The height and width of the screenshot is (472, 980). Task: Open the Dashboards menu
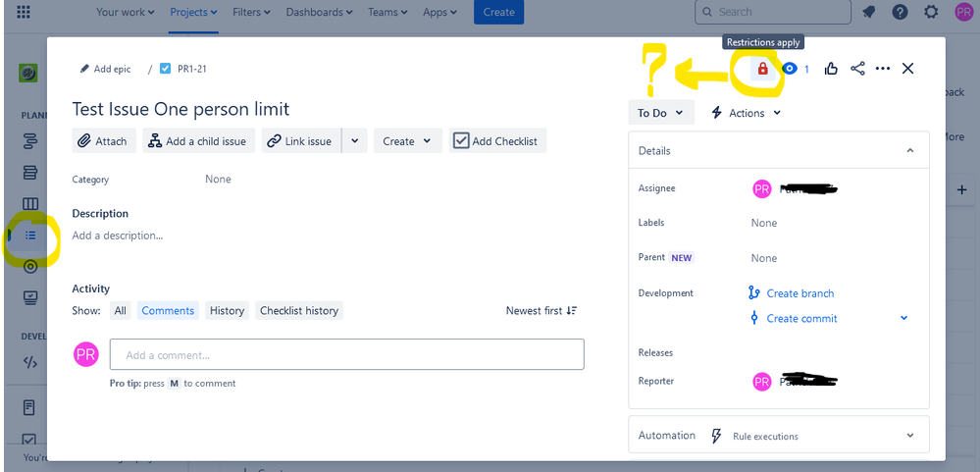[x=320, y=12]
